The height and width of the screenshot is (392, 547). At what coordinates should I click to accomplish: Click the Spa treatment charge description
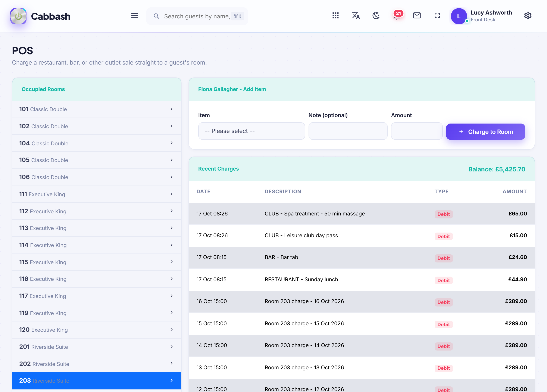(315, 214)
